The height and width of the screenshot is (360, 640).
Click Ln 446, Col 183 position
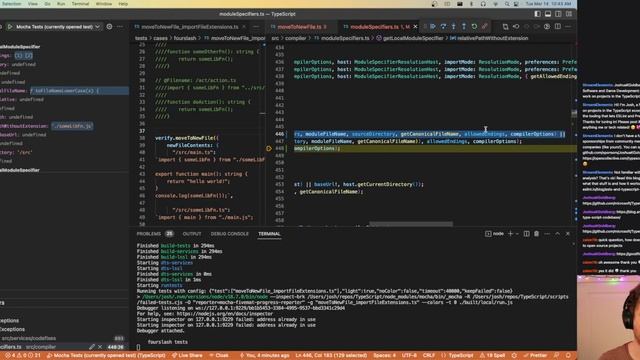pos(331,356)
